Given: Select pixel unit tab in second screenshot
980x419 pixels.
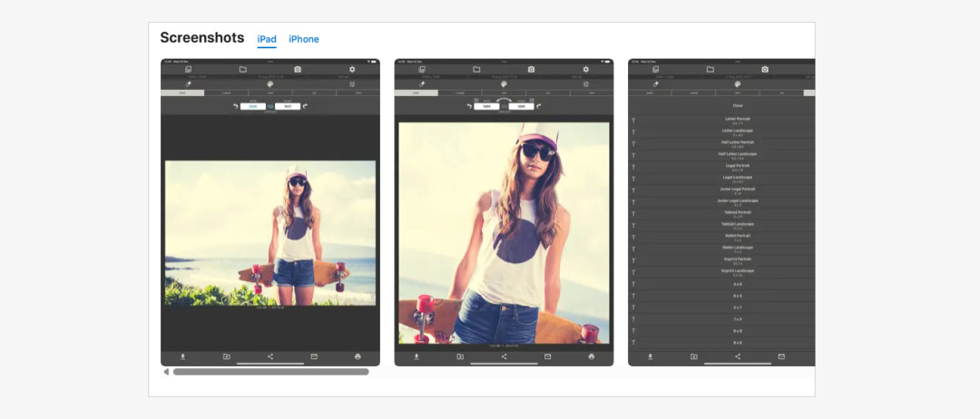Looking at the screenshot, I should coord(416,93).
